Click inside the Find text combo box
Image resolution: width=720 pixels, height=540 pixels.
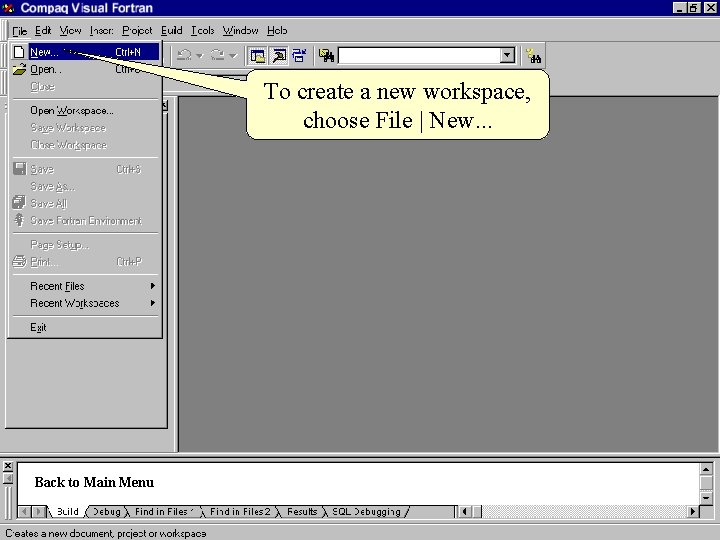point(419,56)
